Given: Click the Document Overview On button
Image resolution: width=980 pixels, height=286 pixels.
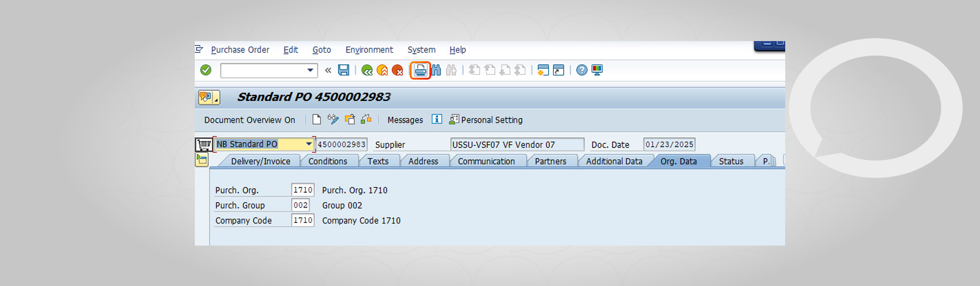Looking at the screenshot, I should pos(250,120).
